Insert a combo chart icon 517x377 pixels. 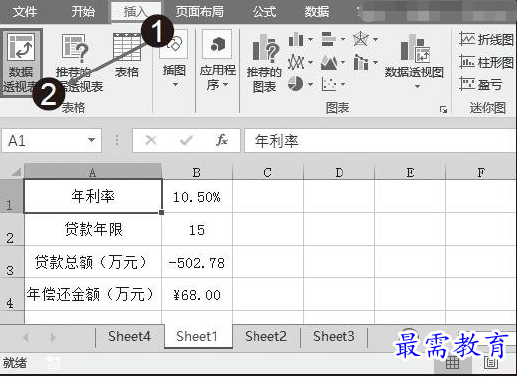coord(361,62)
